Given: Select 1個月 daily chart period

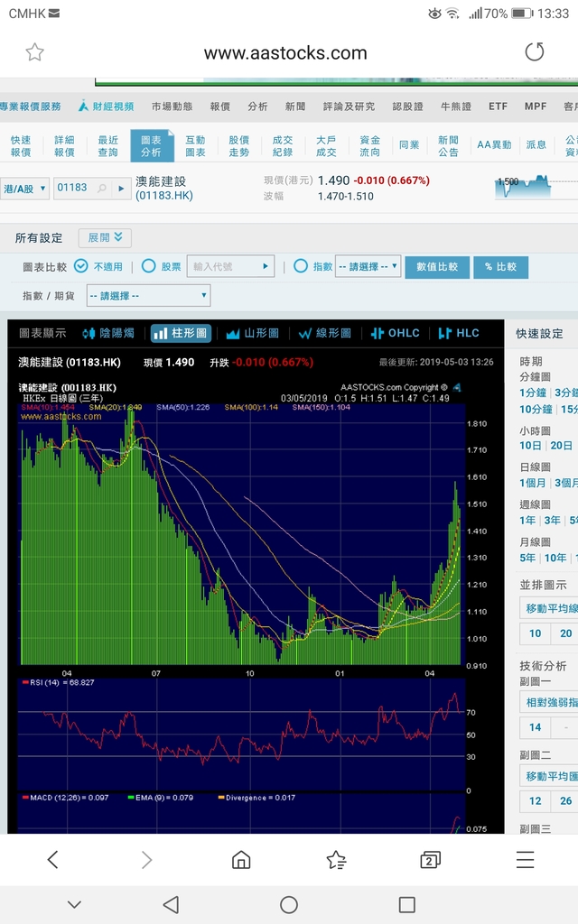Looking at the screenshot, I should coord(533,483).
